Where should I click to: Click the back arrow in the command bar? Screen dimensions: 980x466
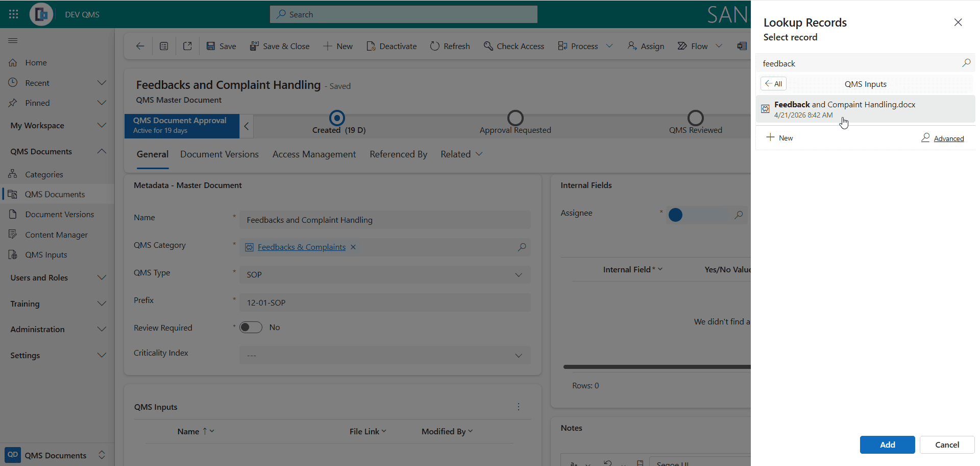140,46
